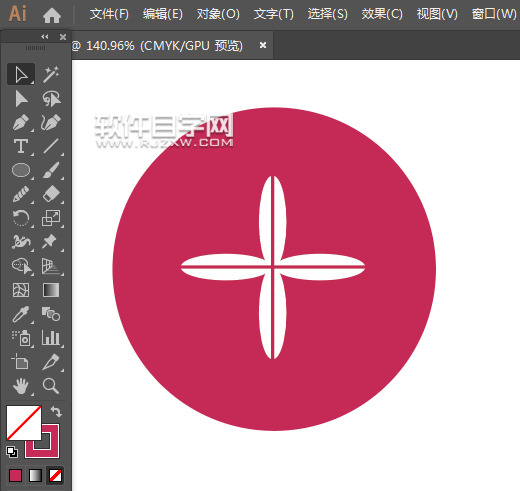Image resolution: width=520 pixels, height=491 pixels.
Task: Select the Eraser tool
Action: [x=51, y=194]
